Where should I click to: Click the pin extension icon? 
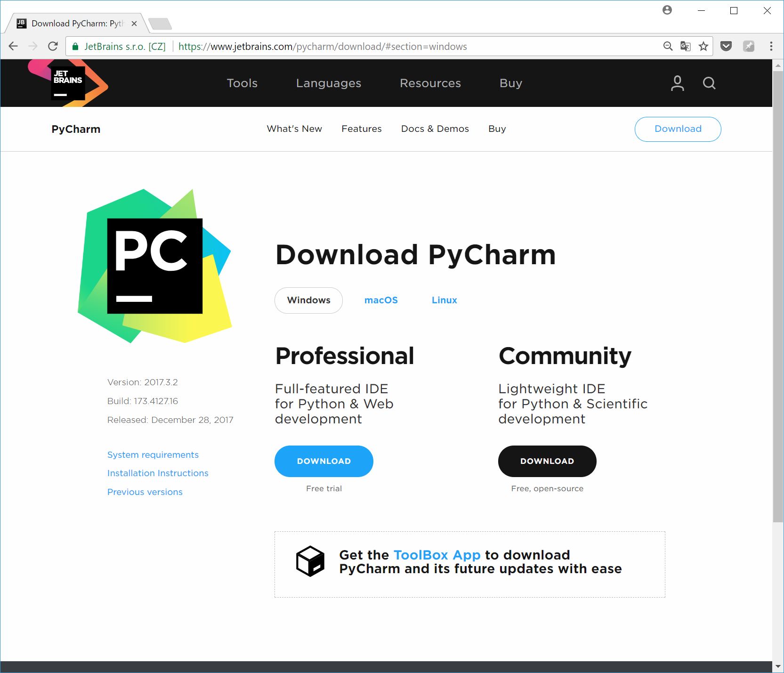click(x=749, y=46)
